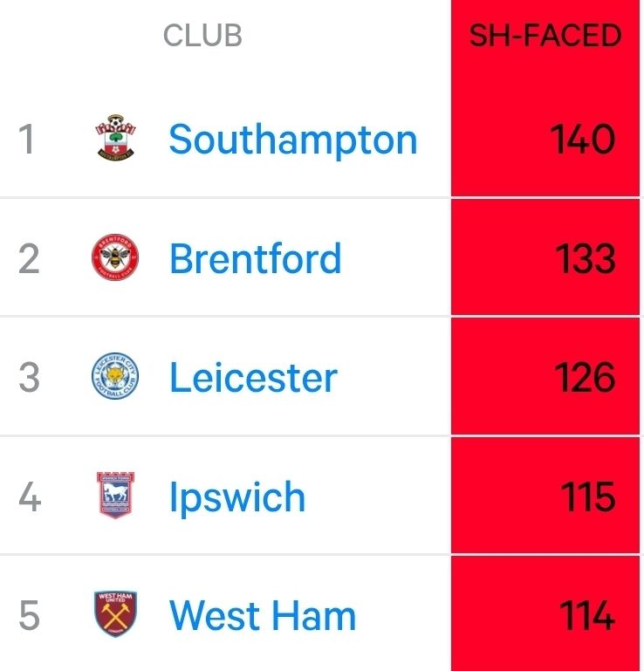This screenshot has width=644, height=671.
Task: Click the Brentford bee crest
Action: tap(115, 257)
